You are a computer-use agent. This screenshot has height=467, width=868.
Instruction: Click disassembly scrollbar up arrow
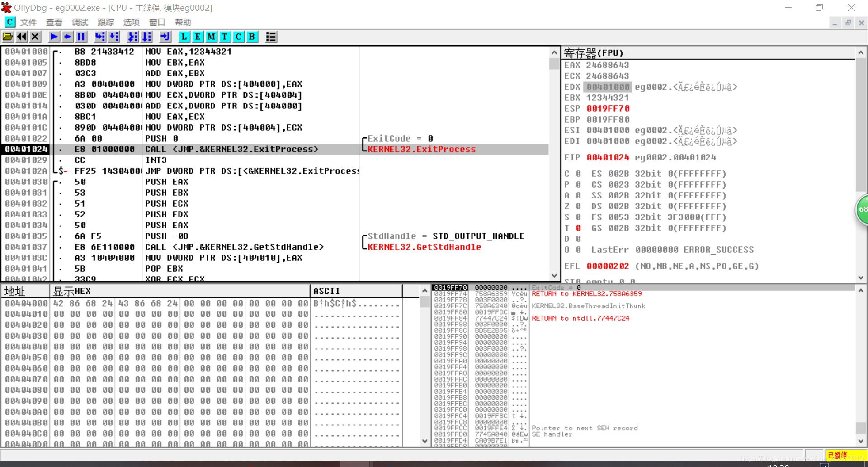(x=554, y=52)
